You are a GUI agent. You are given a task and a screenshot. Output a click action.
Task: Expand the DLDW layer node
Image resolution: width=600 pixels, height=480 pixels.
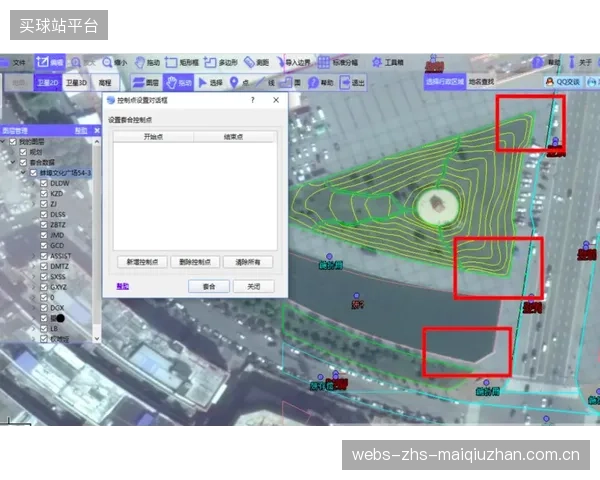click(x=34, y=183)
